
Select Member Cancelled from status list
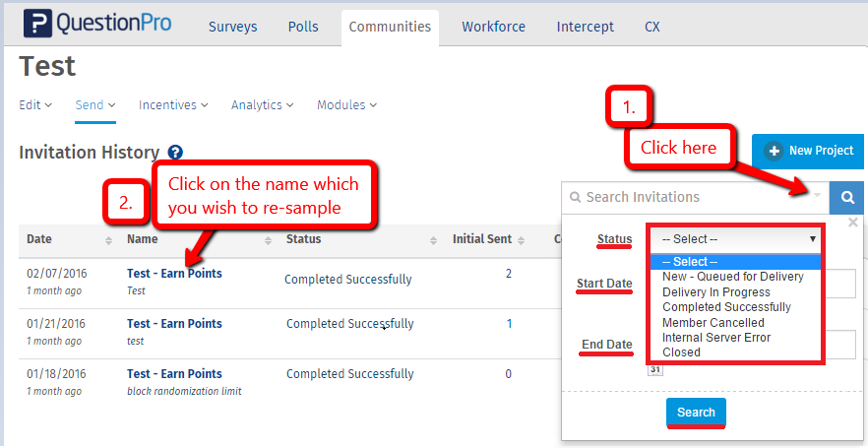(x=713, y=322)
